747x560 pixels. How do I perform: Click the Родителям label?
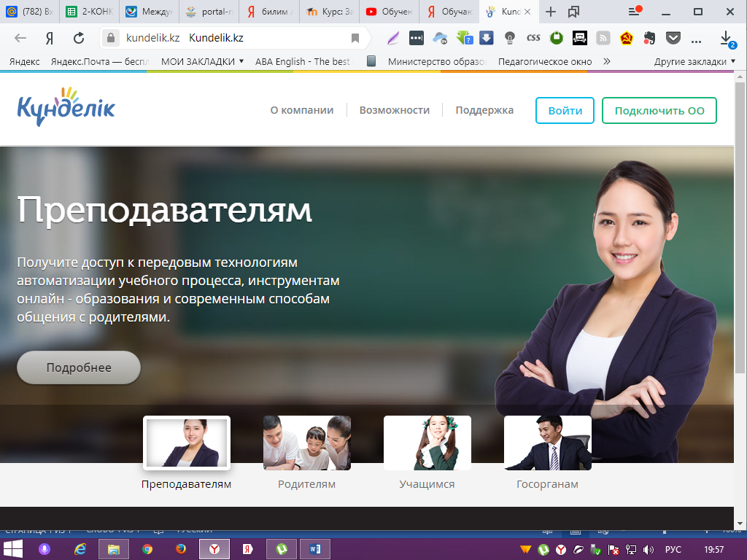[x=307, y=484]
